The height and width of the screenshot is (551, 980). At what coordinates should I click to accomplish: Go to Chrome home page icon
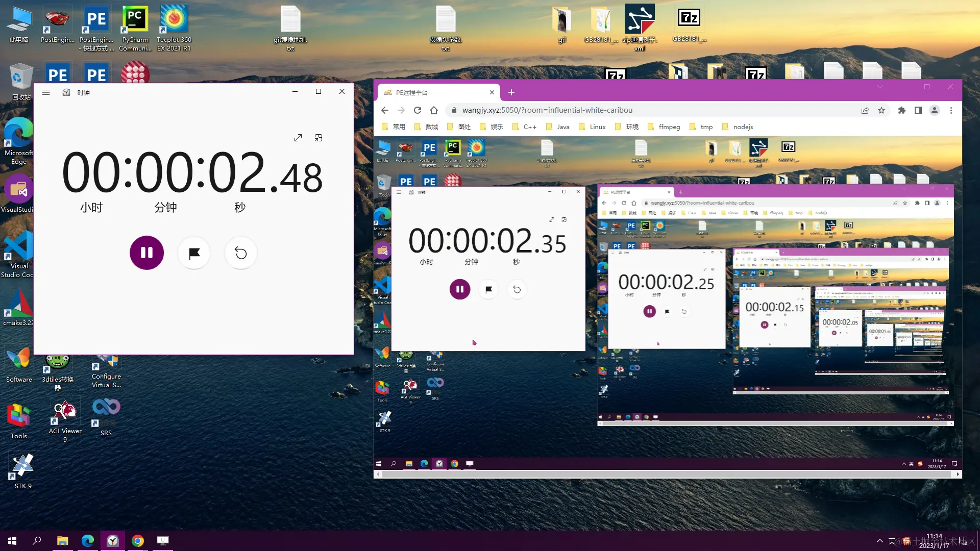(434, 110)
